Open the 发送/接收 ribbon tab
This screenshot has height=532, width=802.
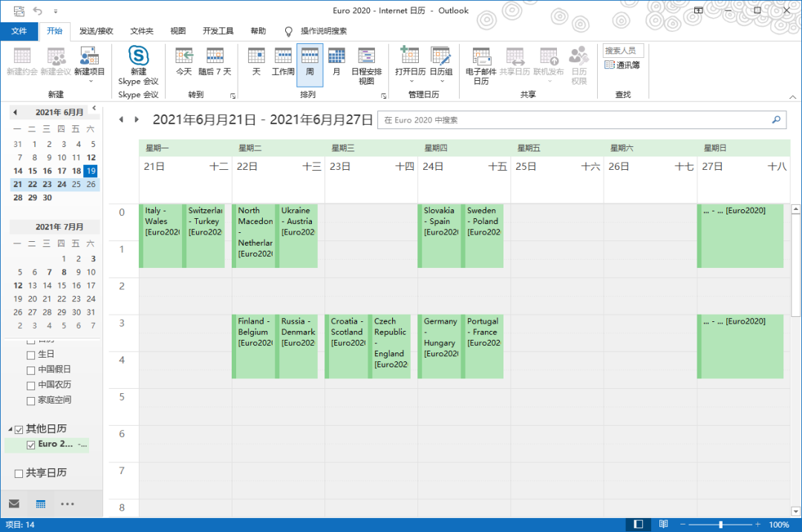pos(96,31)
